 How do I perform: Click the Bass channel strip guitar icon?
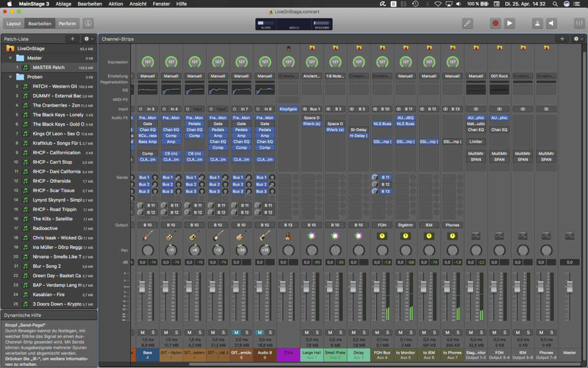pos(147,236)
